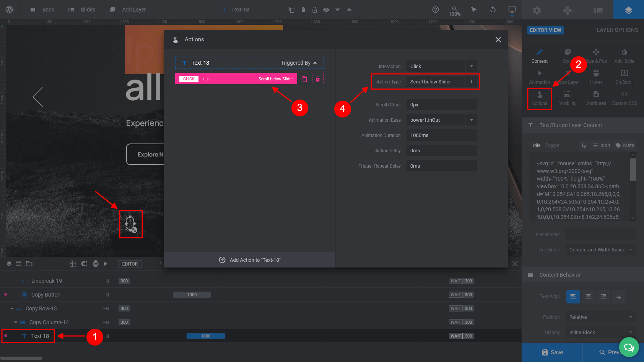644x362 pixels.
Task: Delete layer with the top toolbar trash icon
Action: [303, 10]
